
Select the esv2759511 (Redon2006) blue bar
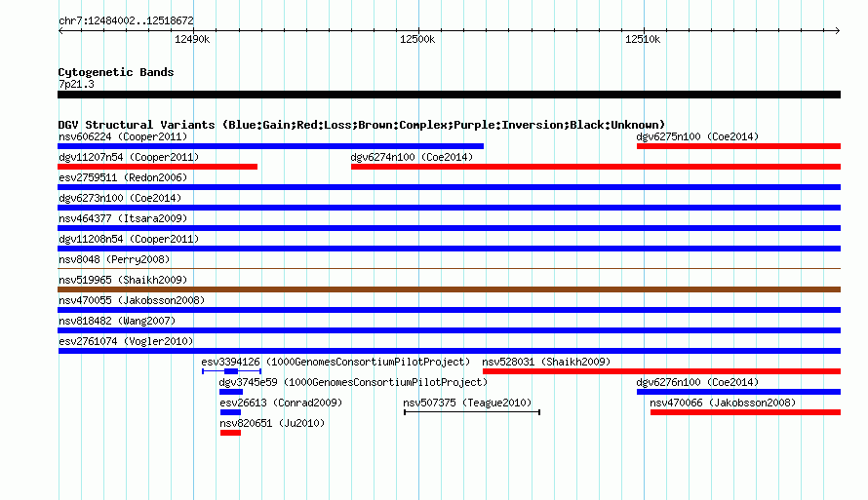click(x=449, y=187)
